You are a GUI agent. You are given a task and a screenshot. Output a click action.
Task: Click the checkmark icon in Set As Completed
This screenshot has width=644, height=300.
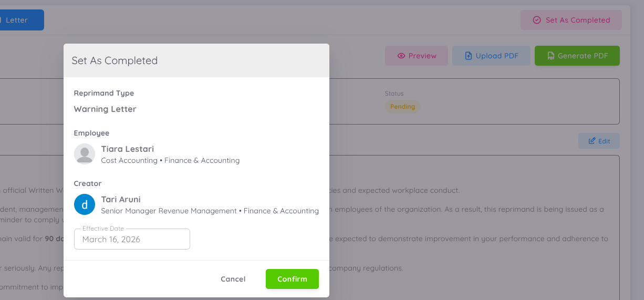click(536, 20)
